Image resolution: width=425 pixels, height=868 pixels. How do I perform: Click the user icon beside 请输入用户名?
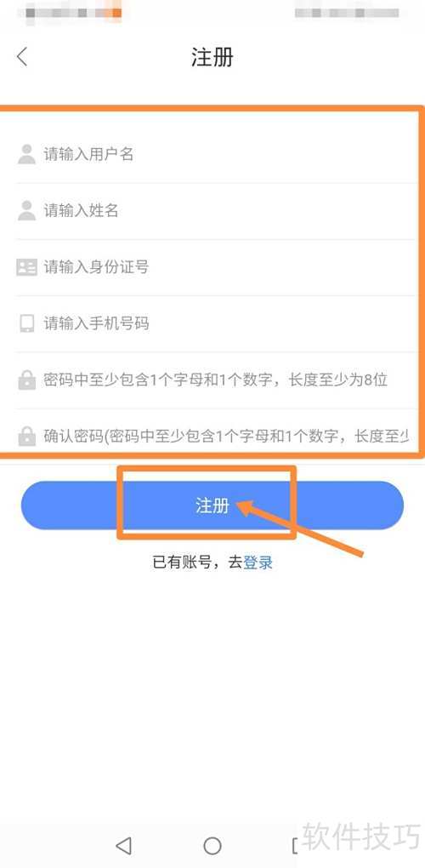26,154
